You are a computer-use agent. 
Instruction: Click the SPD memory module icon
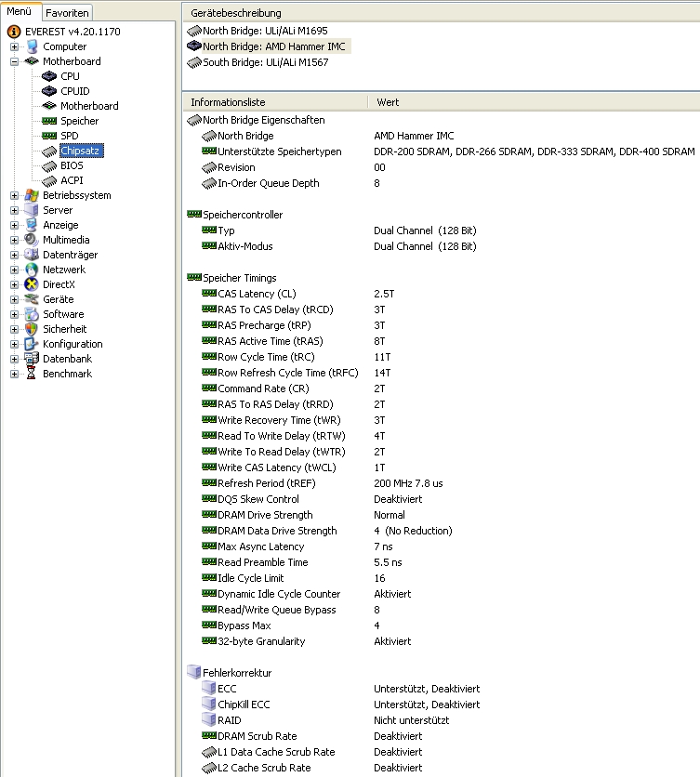[x=49, y=136]
